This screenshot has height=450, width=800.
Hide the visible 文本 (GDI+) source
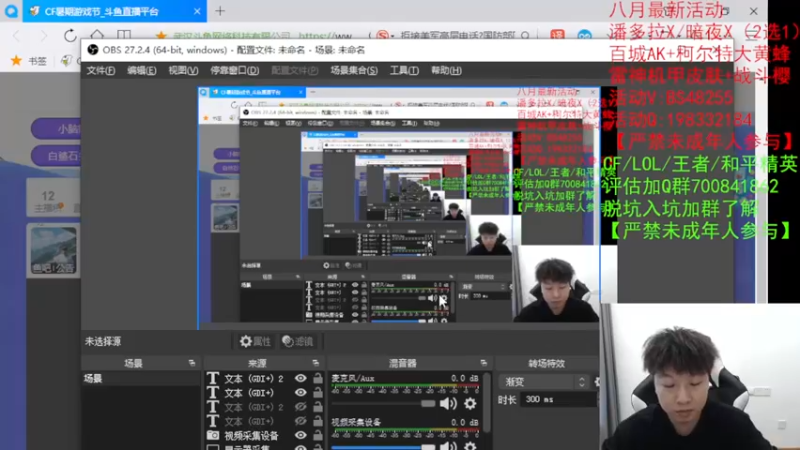[x=301, y=392]
